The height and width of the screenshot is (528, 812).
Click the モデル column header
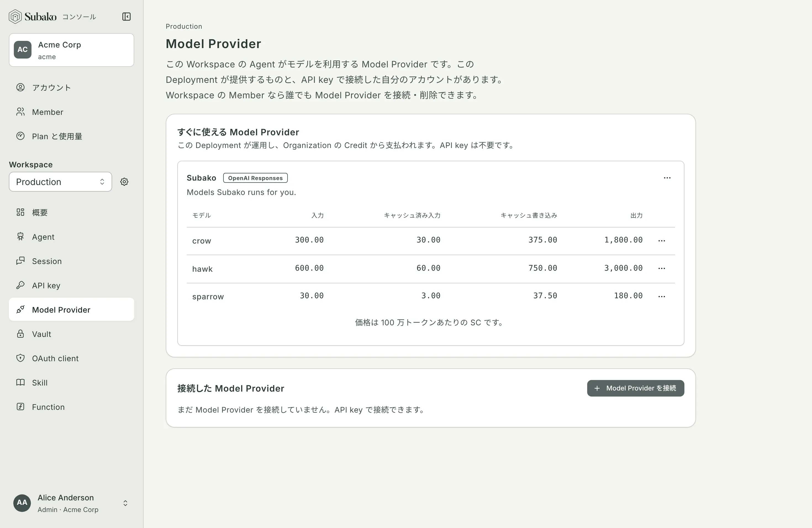point(202,215)
